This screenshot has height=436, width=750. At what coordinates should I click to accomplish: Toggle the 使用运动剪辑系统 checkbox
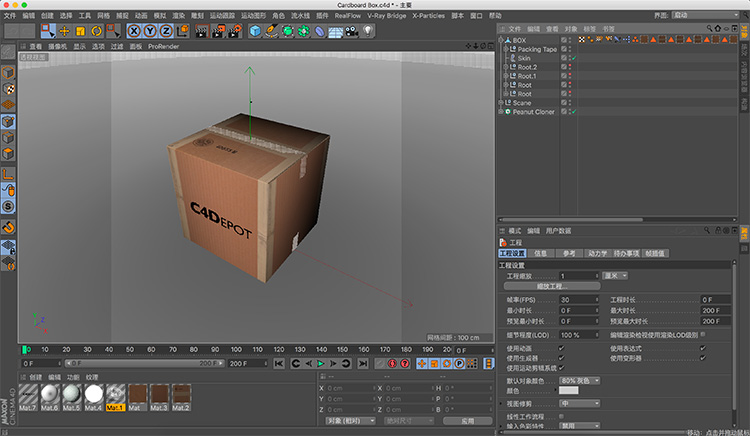point(562,368)
